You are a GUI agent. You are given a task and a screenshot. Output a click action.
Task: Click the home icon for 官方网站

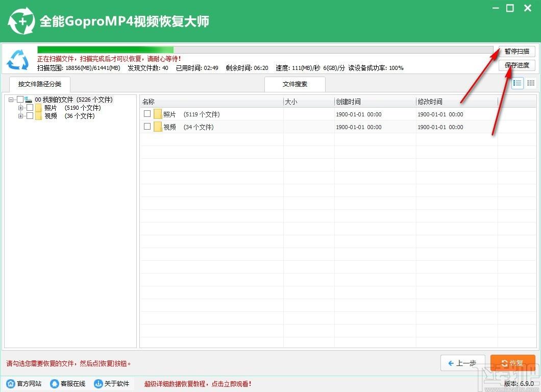(x=11, y=383)
